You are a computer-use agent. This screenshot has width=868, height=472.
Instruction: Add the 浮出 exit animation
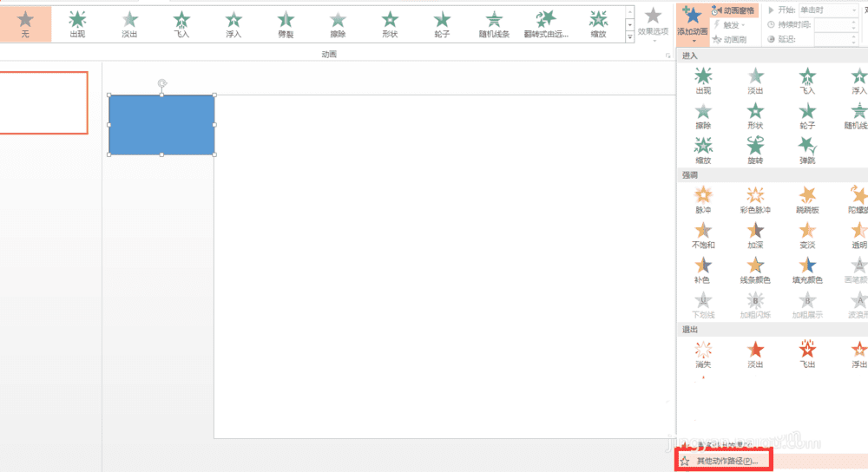[x=858, y=354]
